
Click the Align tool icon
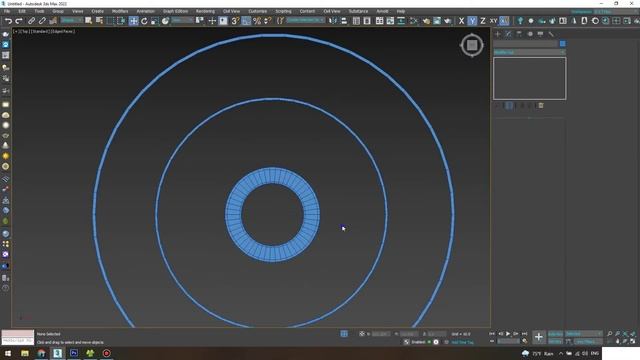(x=344, y=21)
